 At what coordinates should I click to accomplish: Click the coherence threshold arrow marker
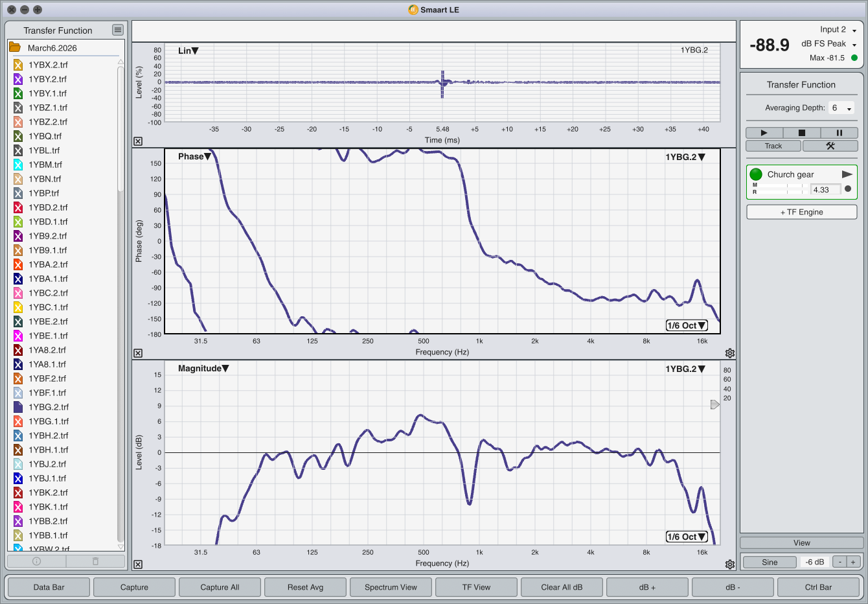tap(715, 404)
